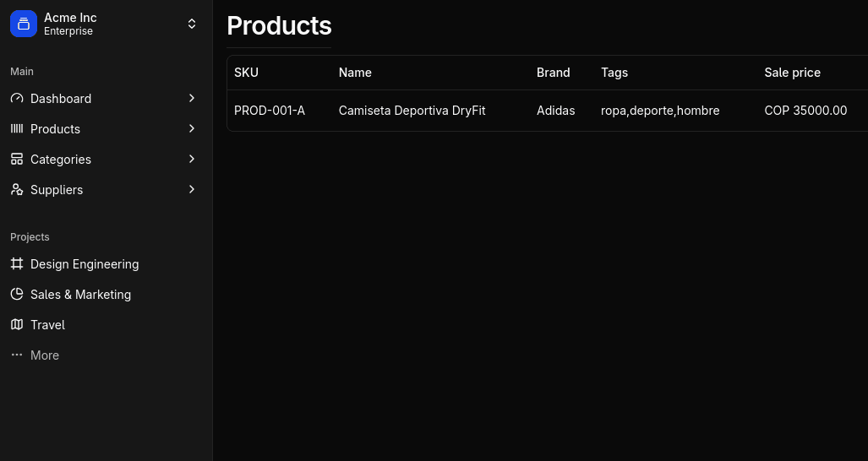This screenshot has width=868, height=461.
Task: Click the Sale price column header
Action: click(x=792, y=73)
